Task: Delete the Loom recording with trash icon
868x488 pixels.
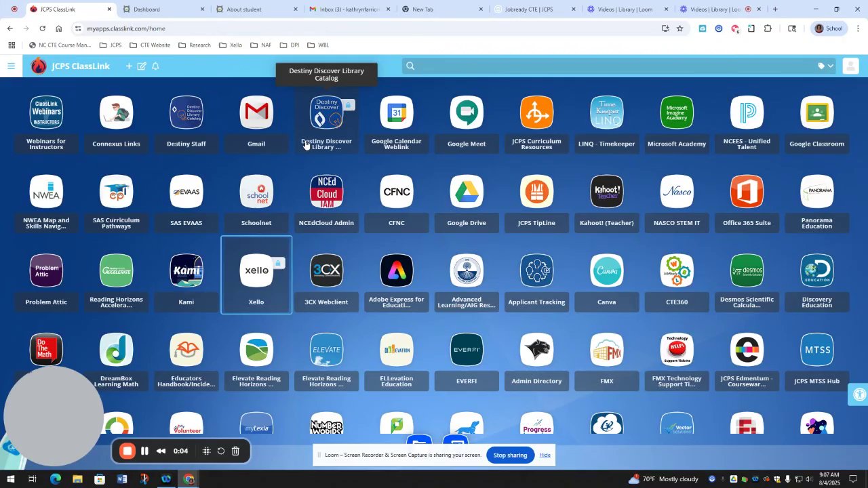Action: [235, 451]
